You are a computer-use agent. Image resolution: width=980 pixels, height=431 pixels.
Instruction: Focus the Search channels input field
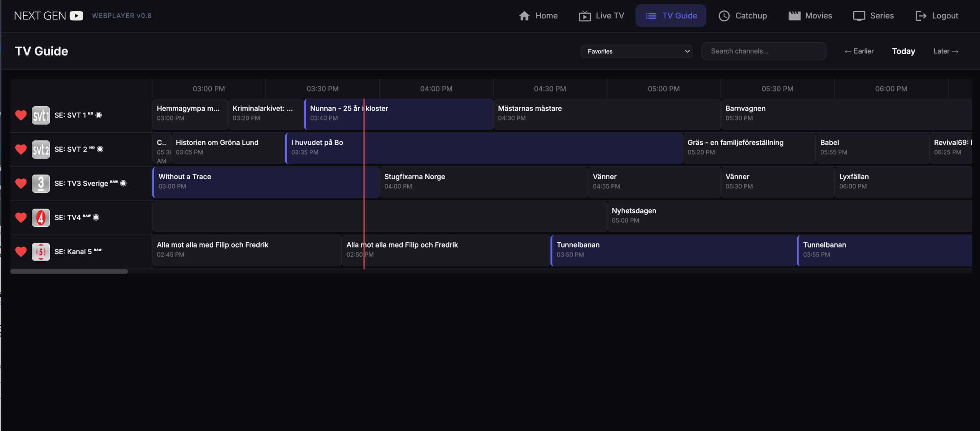[x=763, y=51]
